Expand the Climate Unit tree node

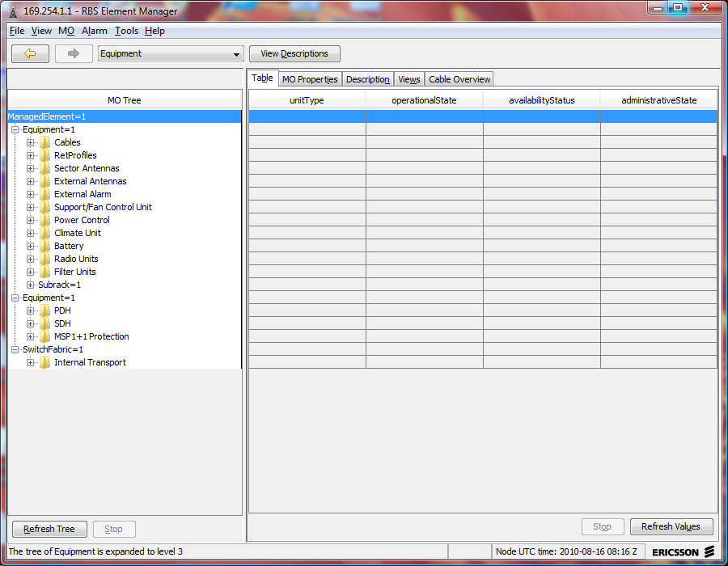tap(30, 234)
